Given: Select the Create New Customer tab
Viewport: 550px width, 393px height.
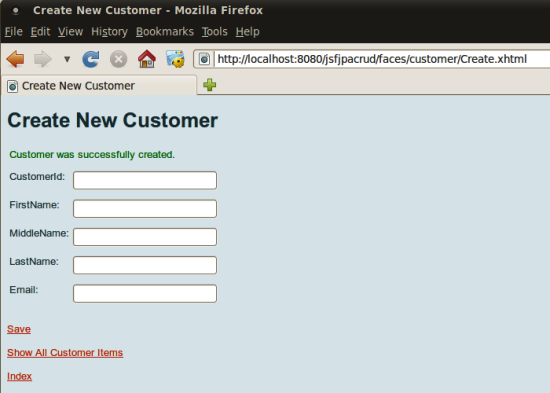Looking at the screenshot, I should (x=99, y=86).
